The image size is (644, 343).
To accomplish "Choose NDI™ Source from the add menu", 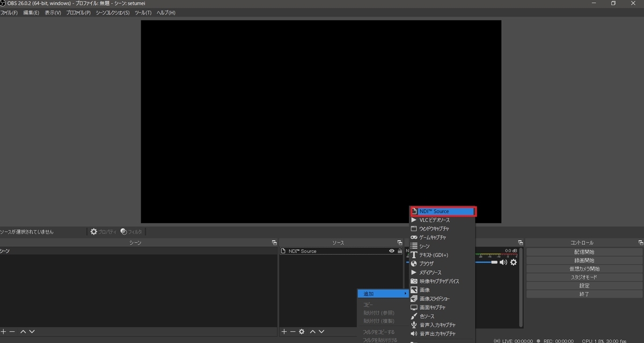I will coord(443,211).
